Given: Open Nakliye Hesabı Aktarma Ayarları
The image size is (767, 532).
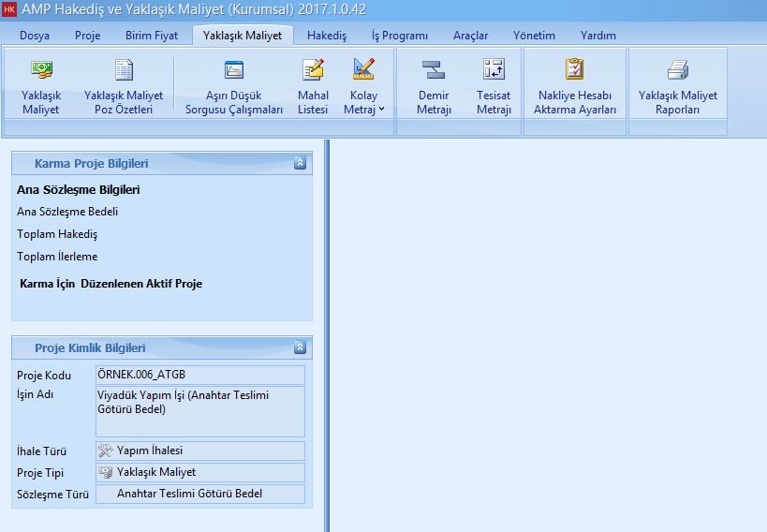Looking at the screenshot, I should pyautogui.click(x=574, y=85).
